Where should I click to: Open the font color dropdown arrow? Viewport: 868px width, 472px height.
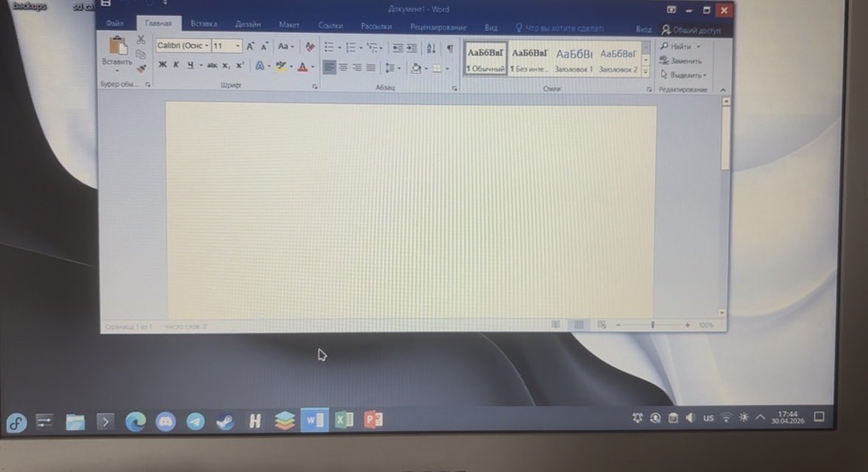pyautogui.click(x=313, y=68)
